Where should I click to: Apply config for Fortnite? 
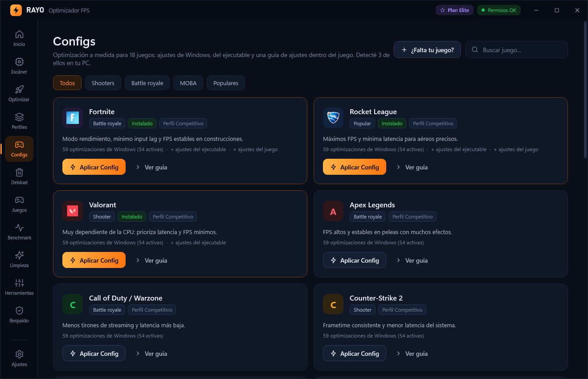(x=94, y=167)
